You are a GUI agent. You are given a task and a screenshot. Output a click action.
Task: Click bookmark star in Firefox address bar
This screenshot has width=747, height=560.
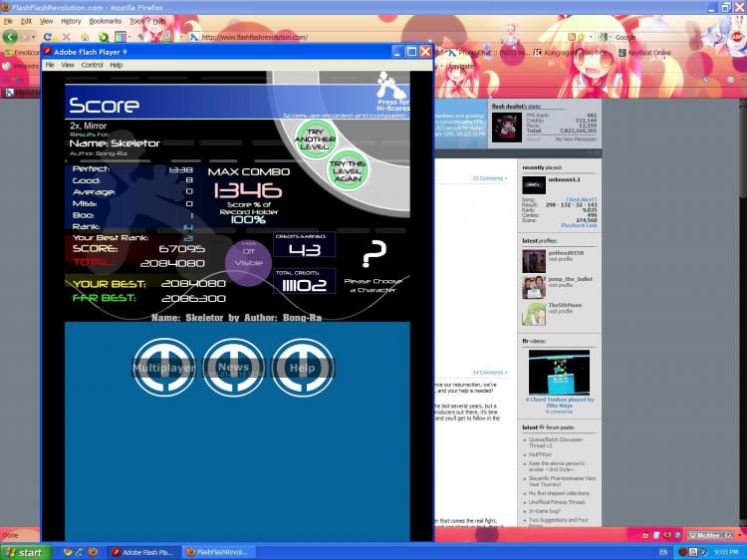(x=582, y=37)
